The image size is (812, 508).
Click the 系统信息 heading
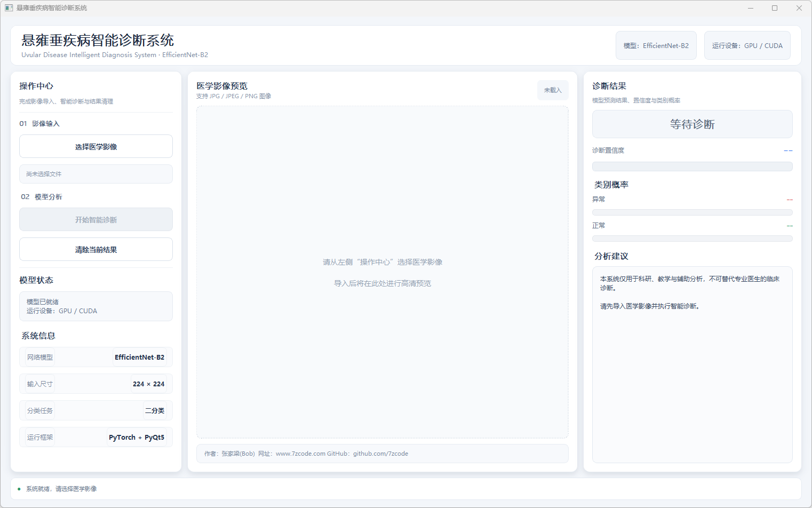[x=38, y=336]
